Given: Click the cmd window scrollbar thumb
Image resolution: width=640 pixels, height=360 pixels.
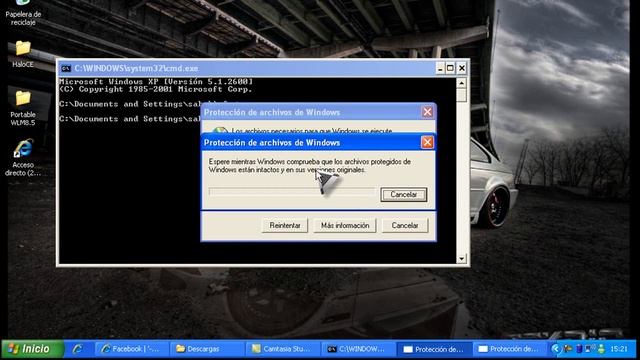Looking at the screenshot, I should 461,95.
